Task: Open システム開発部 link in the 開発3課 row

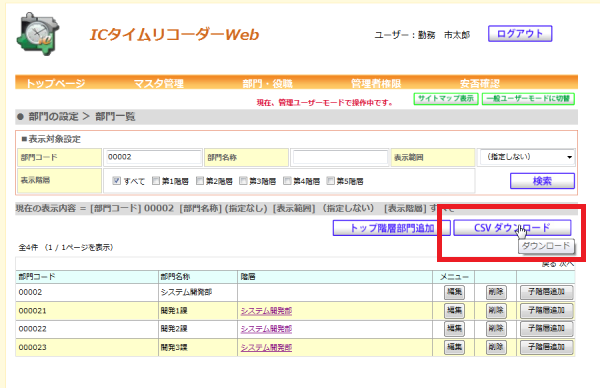Action: click(266, 347)
